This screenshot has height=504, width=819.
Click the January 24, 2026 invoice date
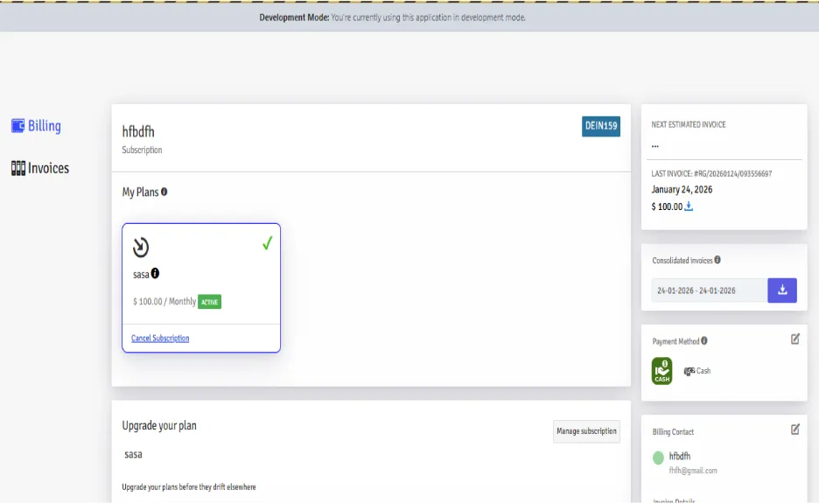[682, 190]
